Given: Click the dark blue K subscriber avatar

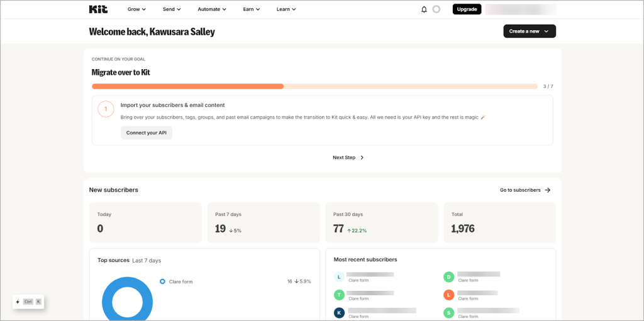Looking at the screenshot, I should (x=339, y=312).
